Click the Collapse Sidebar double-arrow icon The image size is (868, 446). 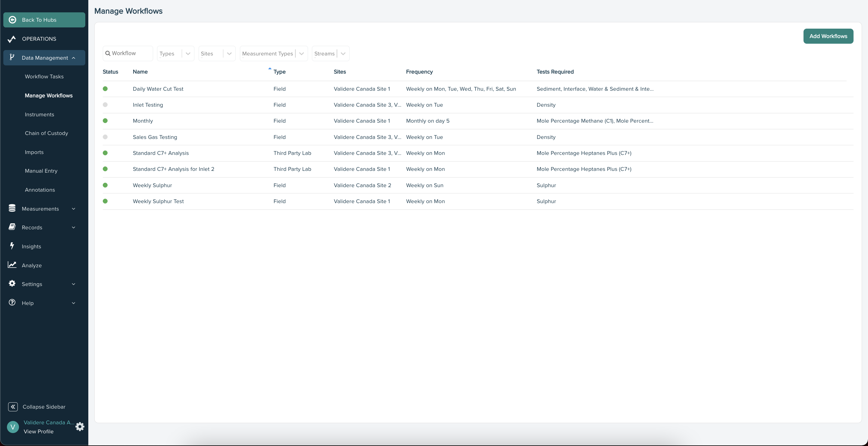13,407
